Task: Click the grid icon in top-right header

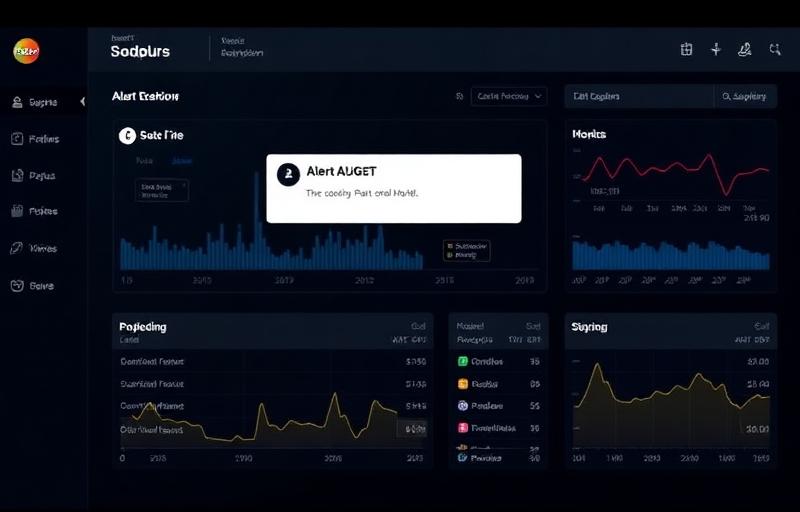Action: 686,49
